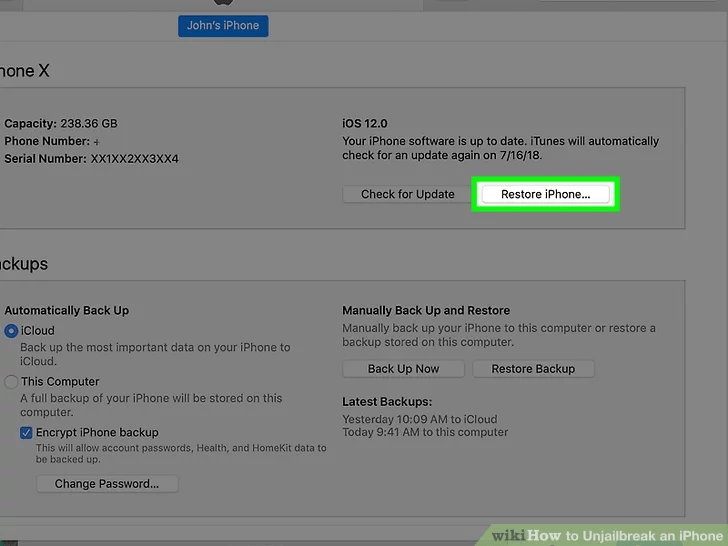Click the Restore Backup button
728x546 pixels.
tap(532, 369)
